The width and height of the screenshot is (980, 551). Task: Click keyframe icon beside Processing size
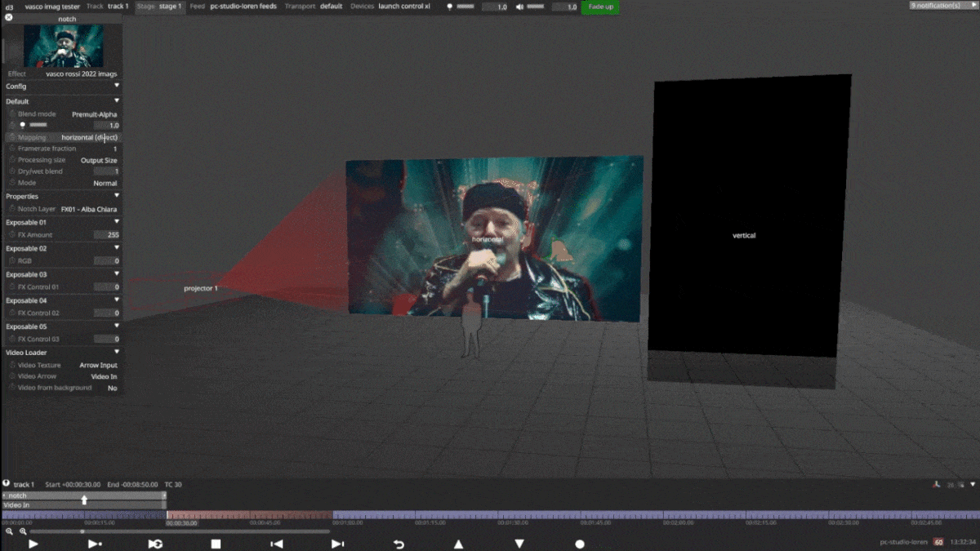click(12, 160)
